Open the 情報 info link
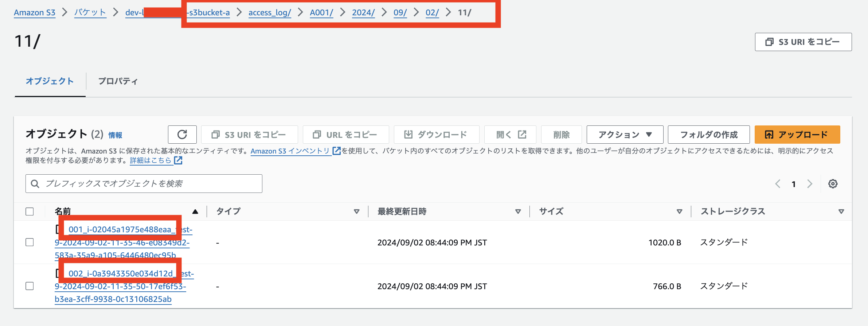This screenshot has height=326, width=868. tap(115, 135)
